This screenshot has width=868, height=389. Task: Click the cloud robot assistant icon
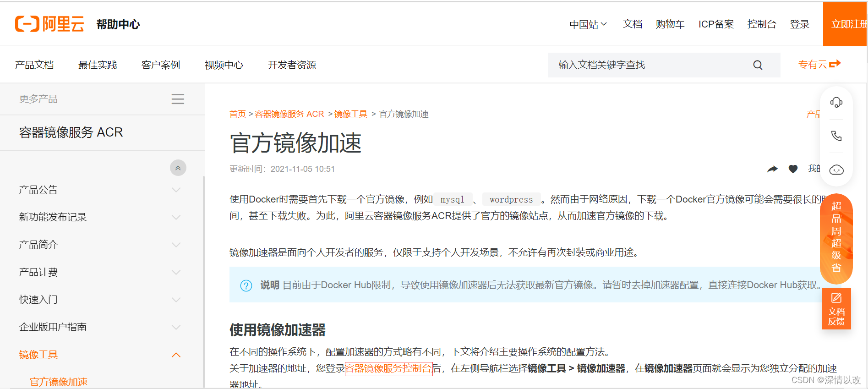coord(836,170)
